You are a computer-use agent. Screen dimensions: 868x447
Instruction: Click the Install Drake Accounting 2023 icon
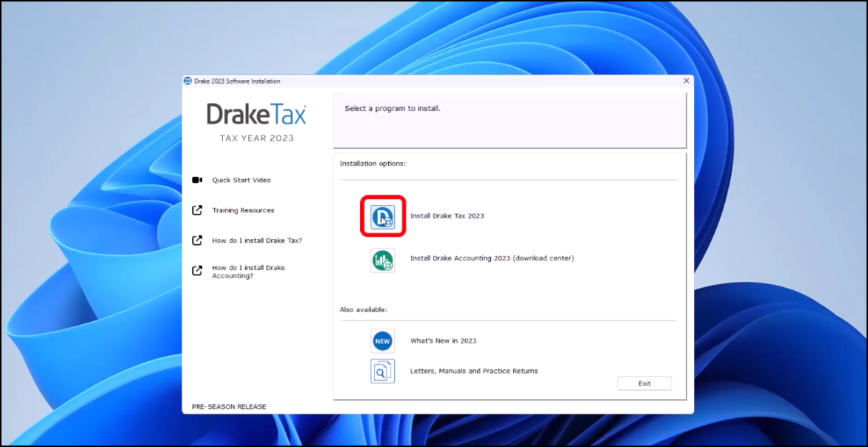382,261
